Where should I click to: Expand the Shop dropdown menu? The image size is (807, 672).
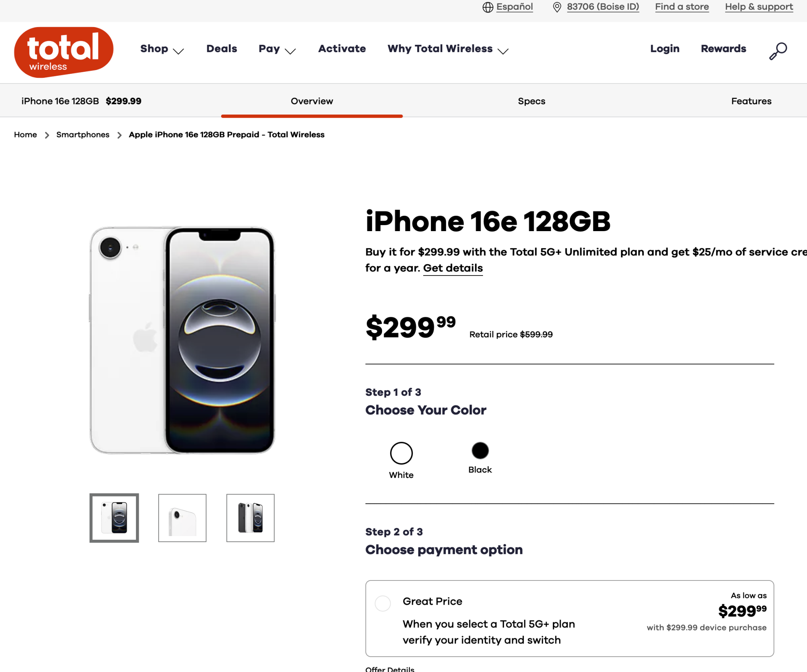click(x=161, y=49)
